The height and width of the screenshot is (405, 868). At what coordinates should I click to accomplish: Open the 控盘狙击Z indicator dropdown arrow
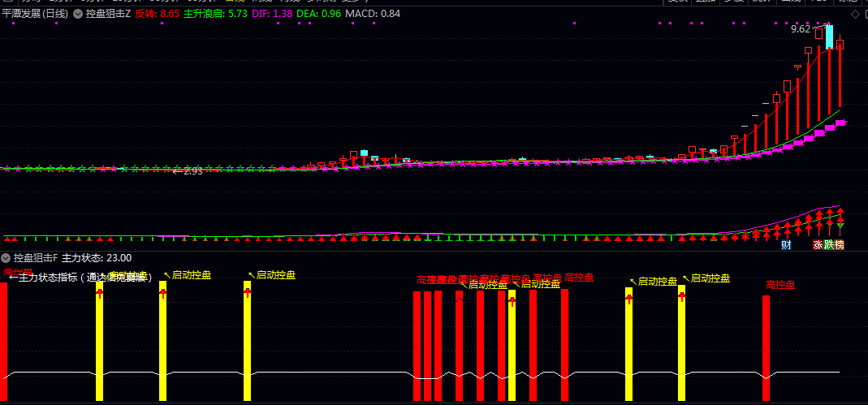pyautogui.click(x=77, y=14)
